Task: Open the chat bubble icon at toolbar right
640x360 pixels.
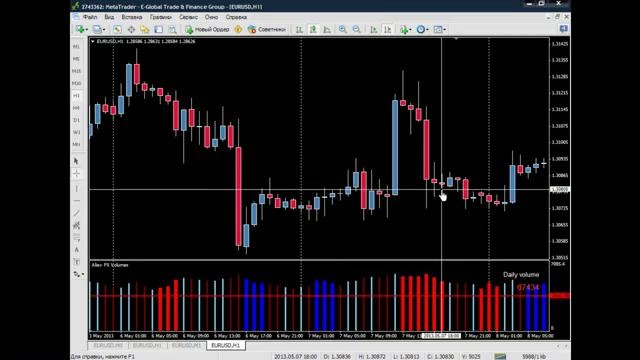Action: tap(564, 29)
